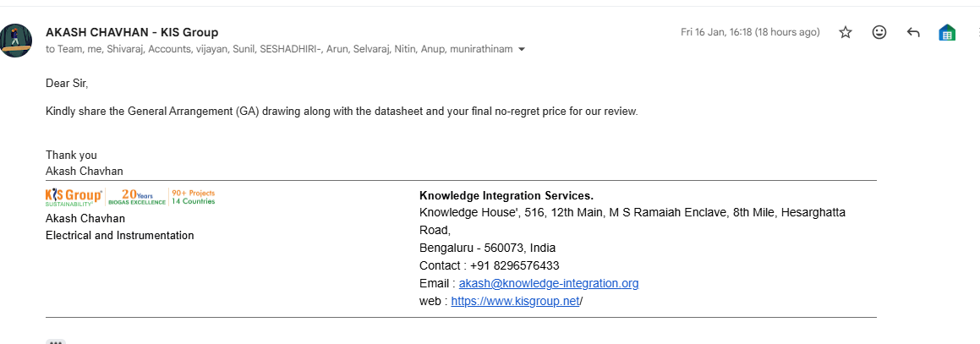The width and height of the screenshot is (980, 344).
Task: Click the Electrical and Instrumentation signature line
Action: [119, 235]
